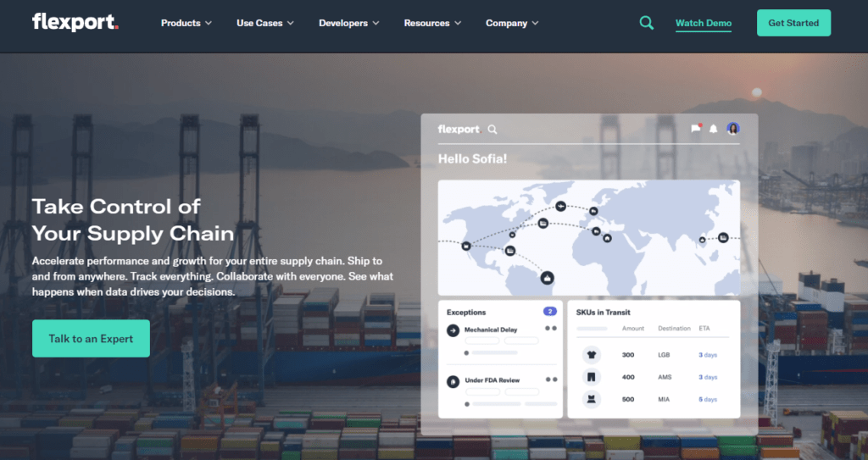Viewport: 868px width, 460px height.
Task: Click the SKUs in Transit heading
Action: pyautogui.click(x=603, y=313)
